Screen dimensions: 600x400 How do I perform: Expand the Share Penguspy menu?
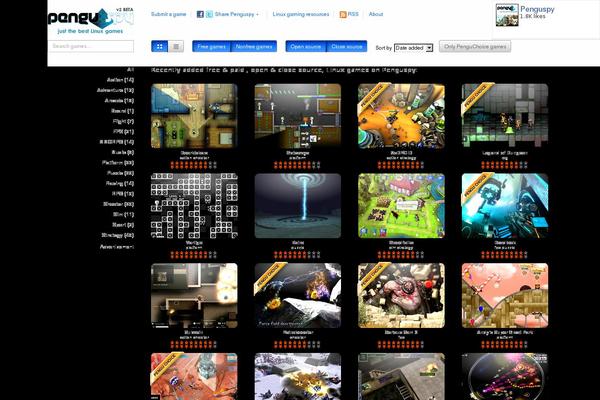pyautogui.click(x=236, y=14)
